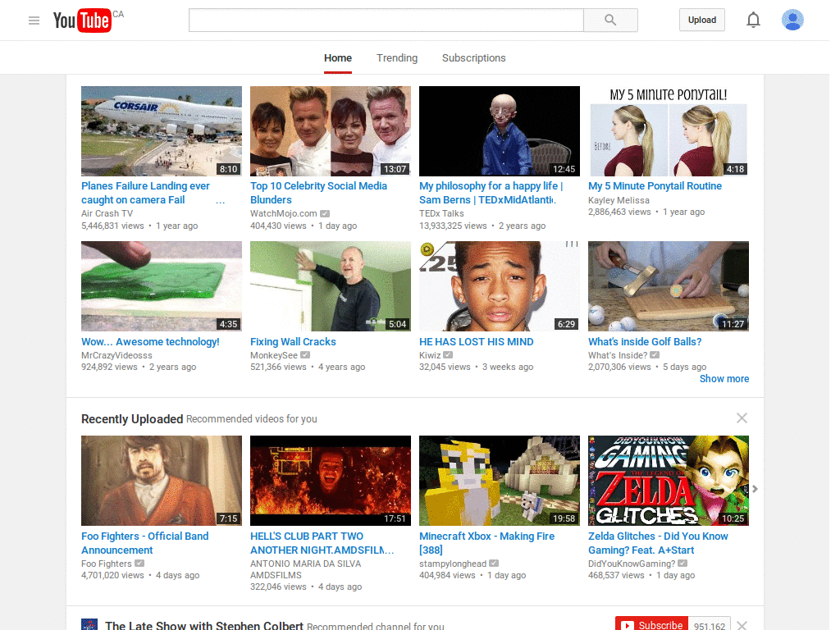Open Top 10 Celebrity Social Media Blunders
Screen dimensions: 840x630
[318, 193]
